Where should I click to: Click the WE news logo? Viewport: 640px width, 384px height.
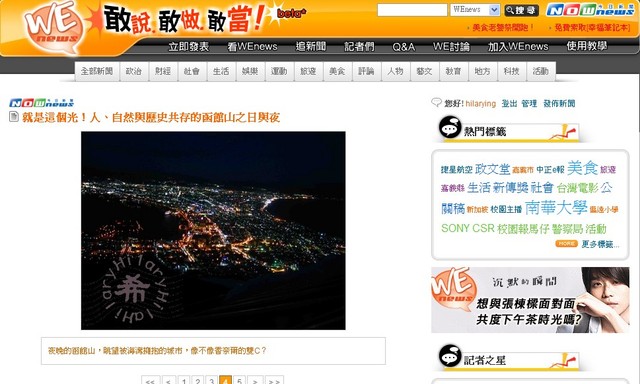click(x=54, y=27)
